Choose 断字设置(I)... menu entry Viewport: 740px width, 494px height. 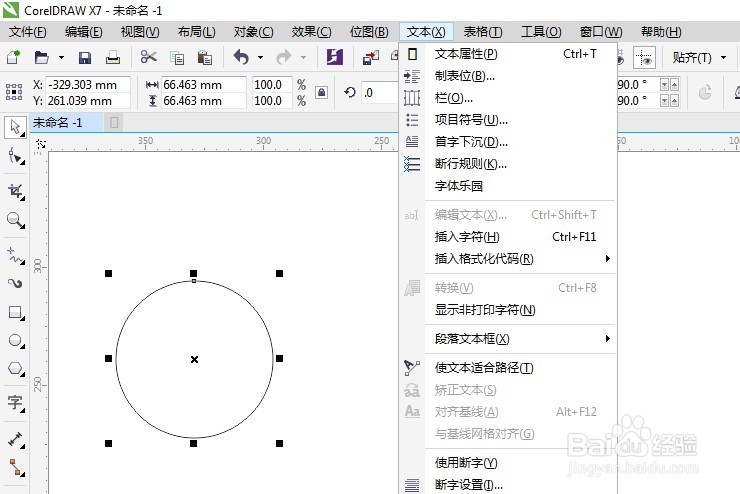point(509,484)
